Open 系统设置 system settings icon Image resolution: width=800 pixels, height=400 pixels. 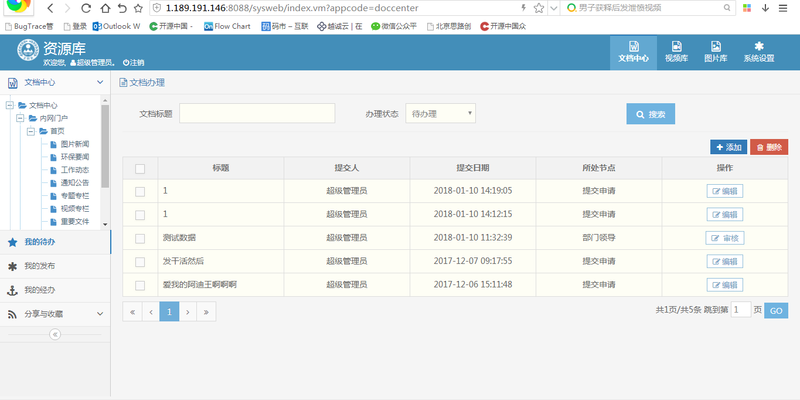click(759, 52)
